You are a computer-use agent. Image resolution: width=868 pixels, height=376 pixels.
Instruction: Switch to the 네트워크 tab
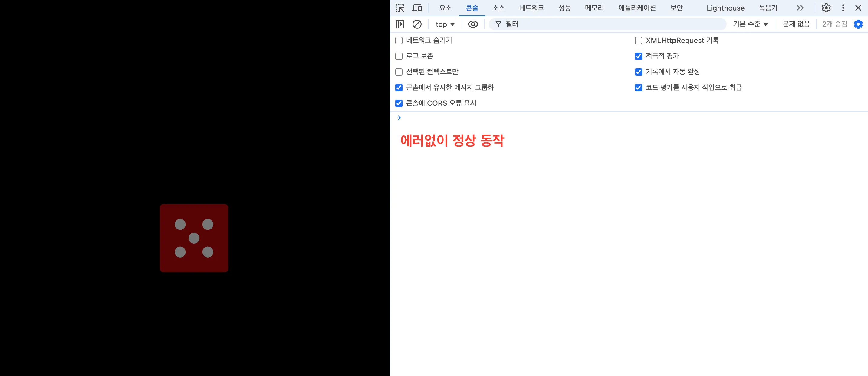coord(531,8)
